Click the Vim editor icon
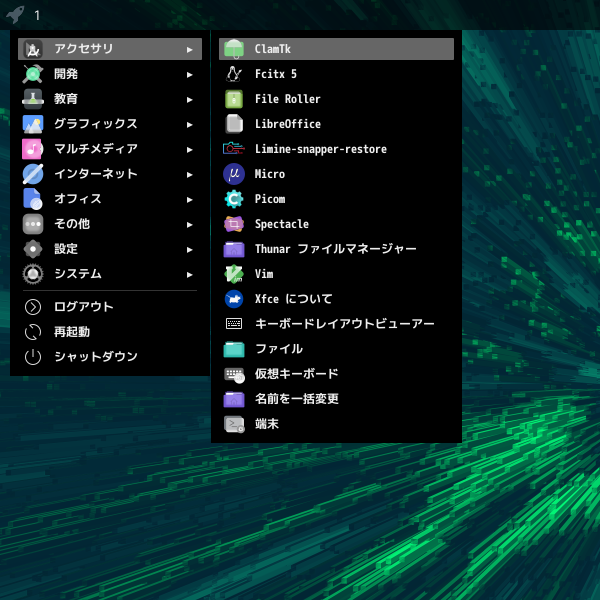The height and width of the screenshot is (600, 600). tap(234, 274)
